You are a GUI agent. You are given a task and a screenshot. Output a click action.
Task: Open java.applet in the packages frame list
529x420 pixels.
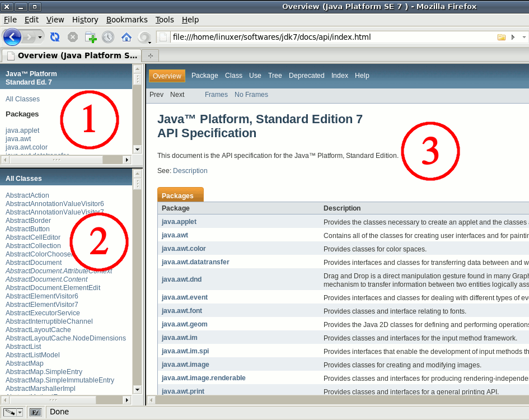(22, 130)
